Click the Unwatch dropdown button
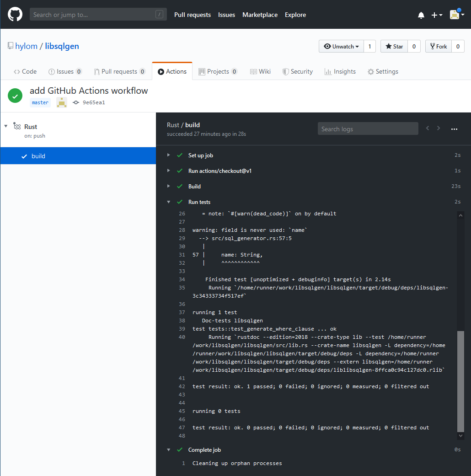The image size is (471, 476). (x=341, y=47)
